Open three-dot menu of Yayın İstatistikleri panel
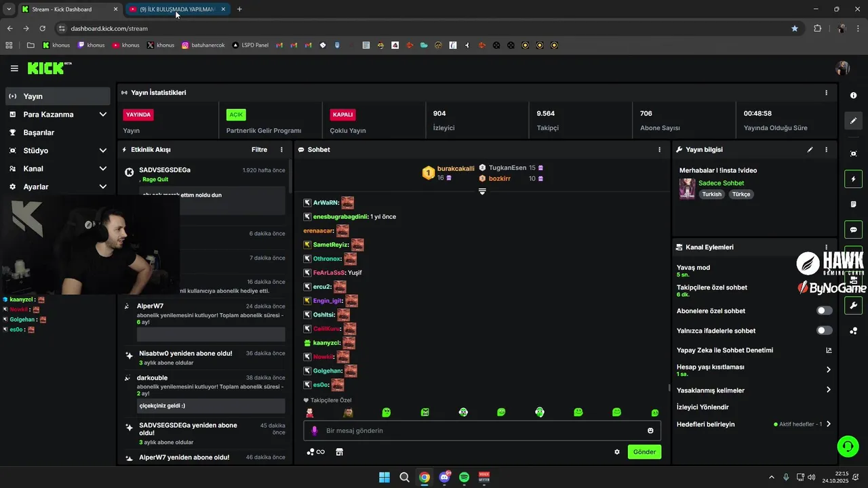Screen dimensions: 868x488 [826, 93]
